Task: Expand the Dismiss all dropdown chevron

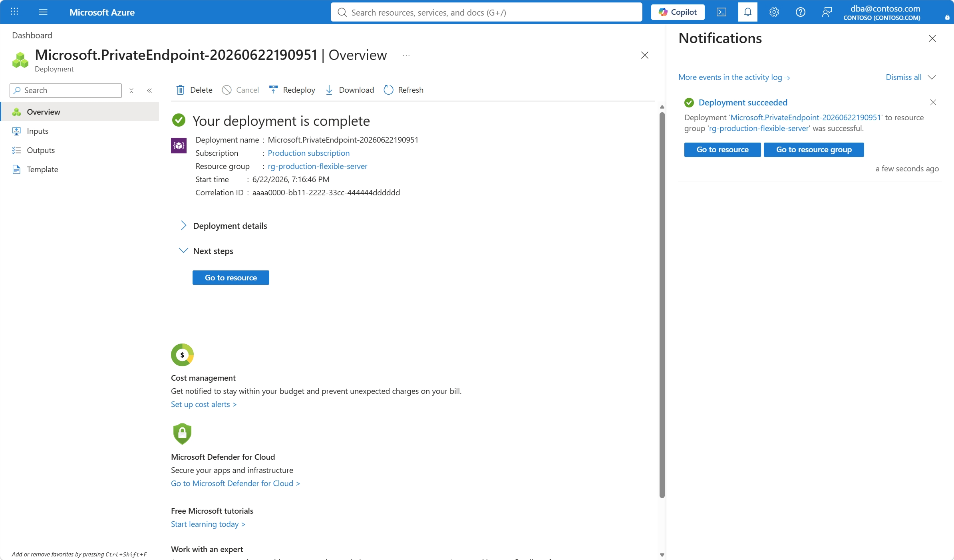Action: click(932, 77)
